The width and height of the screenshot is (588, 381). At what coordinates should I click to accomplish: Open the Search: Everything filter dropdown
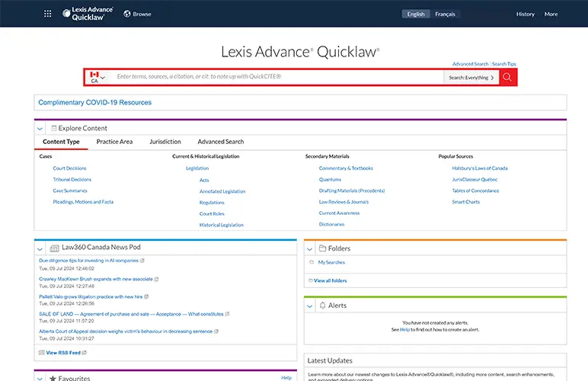click(x=471, y=78)
